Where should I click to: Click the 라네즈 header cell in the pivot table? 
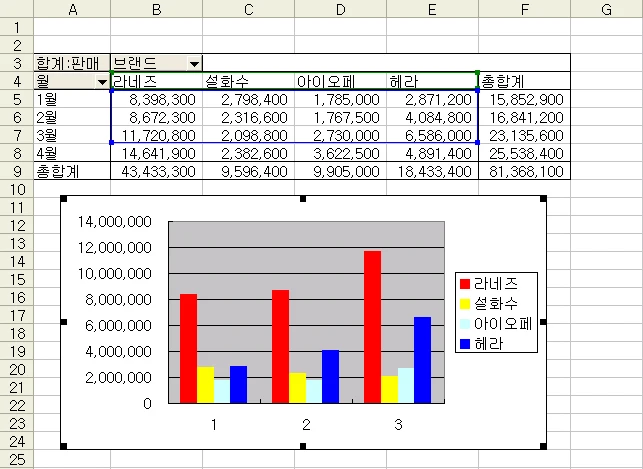click(x=157, y=81)
